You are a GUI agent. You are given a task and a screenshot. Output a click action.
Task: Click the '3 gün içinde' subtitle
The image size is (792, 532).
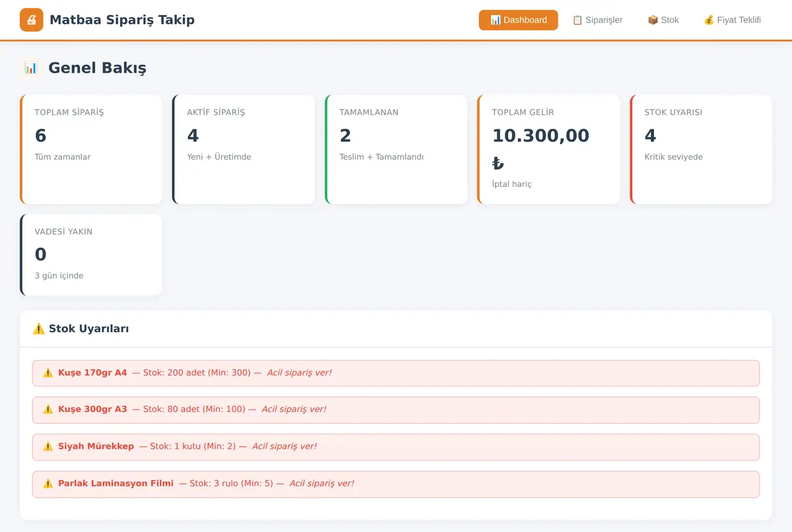[x=59, y=276]
